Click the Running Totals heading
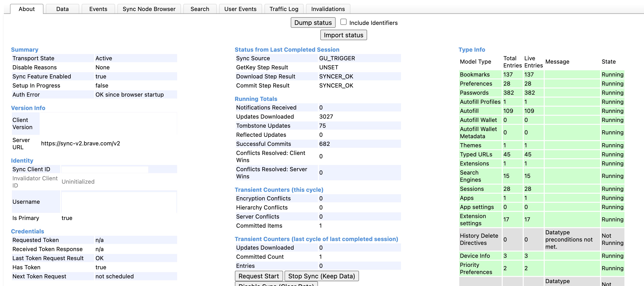Viewport: 644px width, 286px height. point(256,99)
